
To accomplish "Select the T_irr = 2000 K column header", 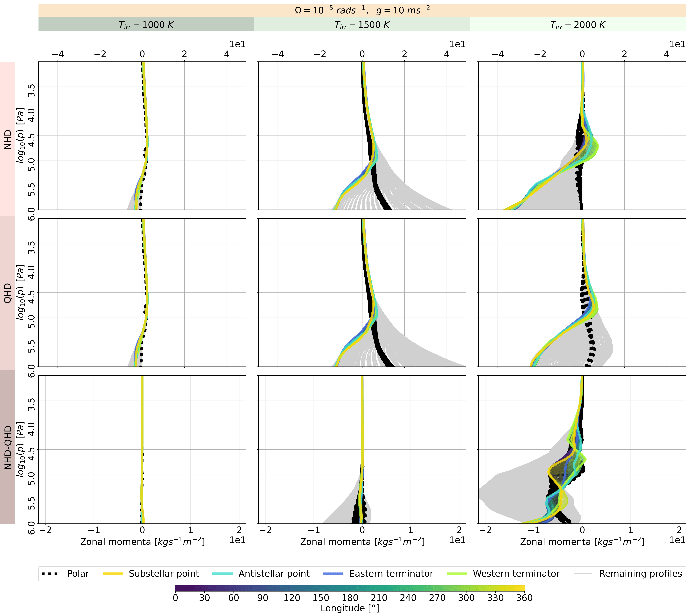I will pos(578,24).
